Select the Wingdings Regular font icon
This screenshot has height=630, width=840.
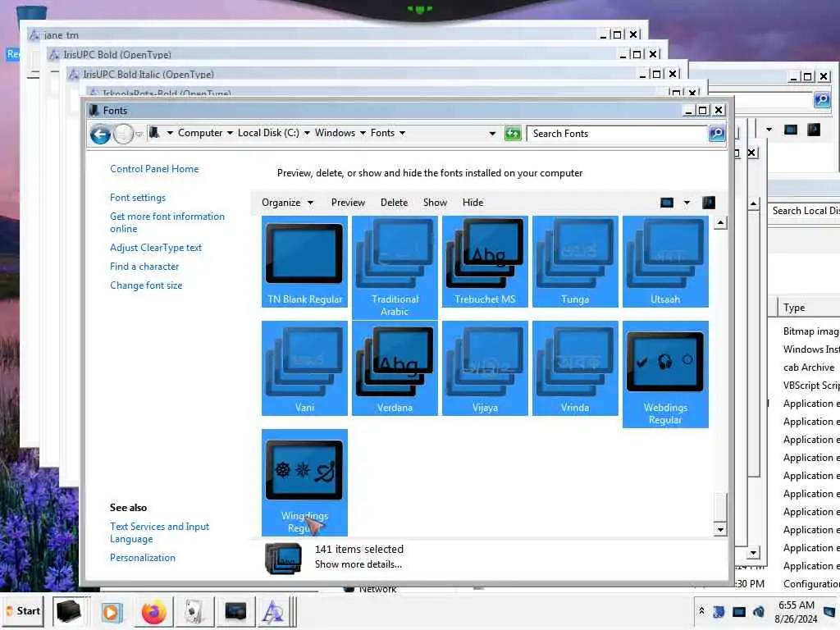coord(304,482)
